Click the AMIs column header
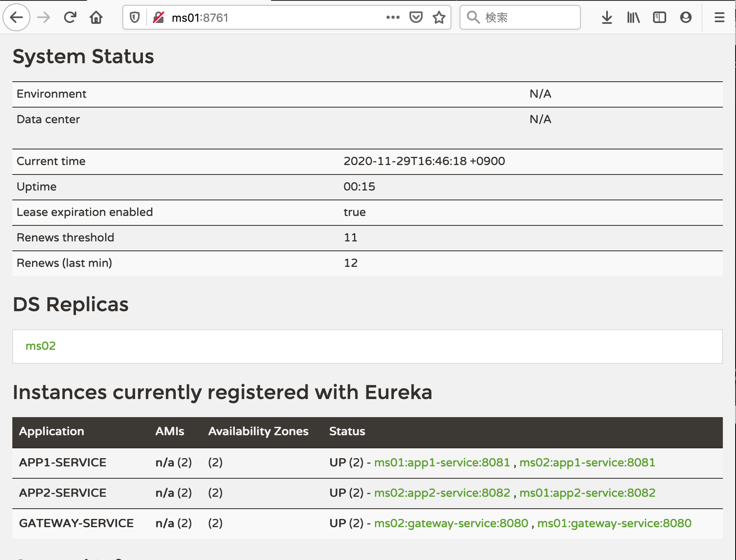 tap(170, 431)
